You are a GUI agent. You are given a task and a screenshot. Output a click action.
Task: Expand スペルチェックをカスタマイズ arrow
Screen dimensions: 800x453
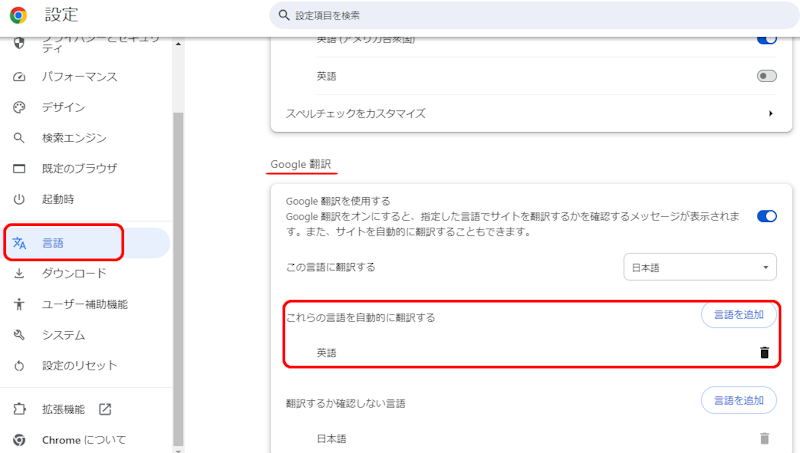tap(770, 114)
